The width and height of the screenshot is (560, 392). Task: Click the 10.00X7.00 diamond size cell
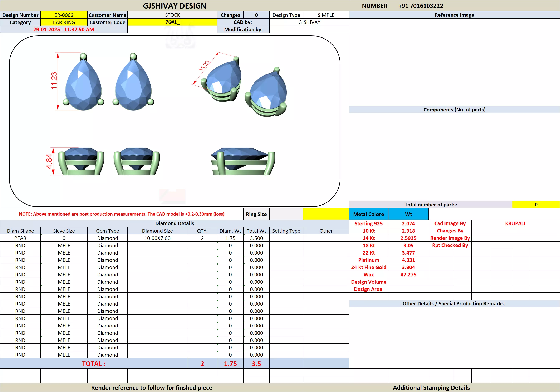point(157,238)
